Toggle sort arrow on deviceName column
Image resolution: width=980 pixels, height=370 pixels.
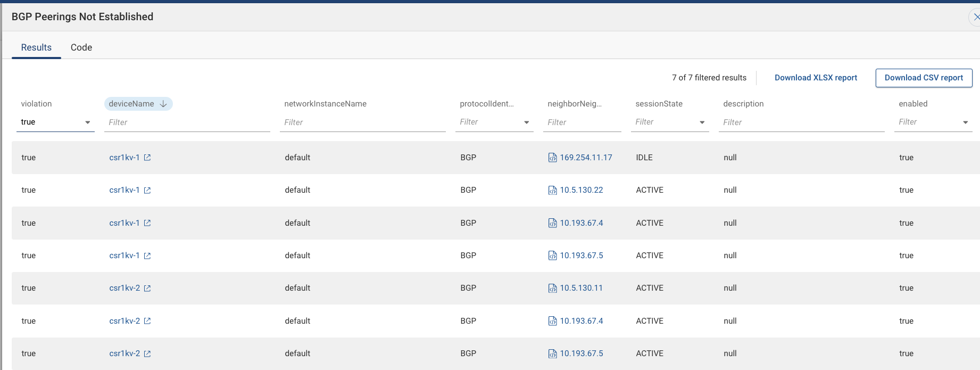[163, 104]
